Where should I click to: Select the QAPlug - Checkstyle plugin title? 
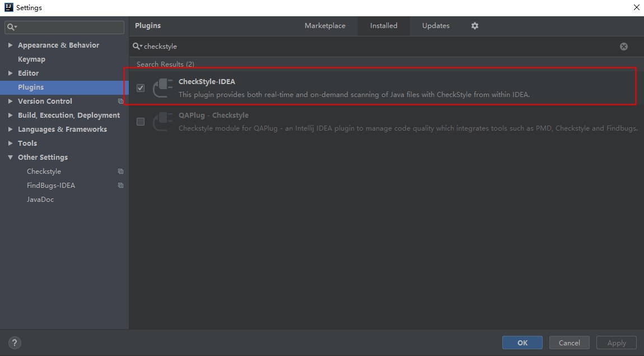pos(213,115)
